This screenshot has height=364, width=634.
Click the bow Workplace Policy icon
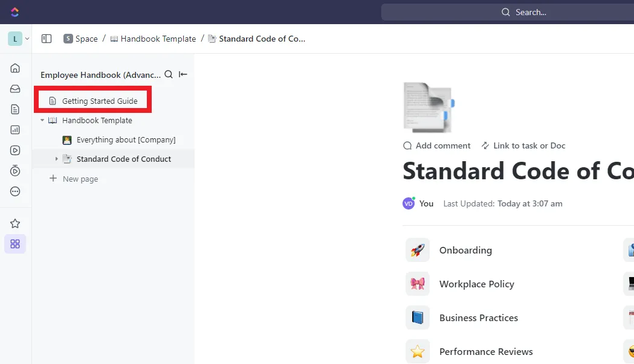click(418, 284)
